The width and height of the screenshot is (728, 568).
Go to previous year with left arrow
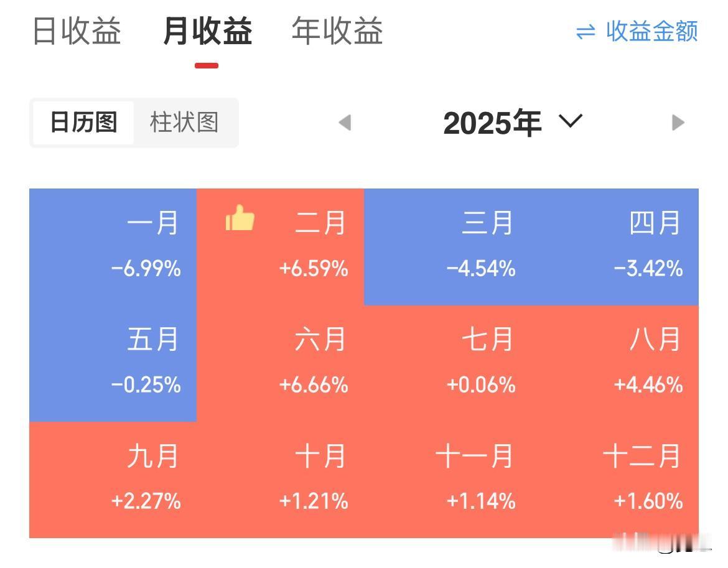345,123
